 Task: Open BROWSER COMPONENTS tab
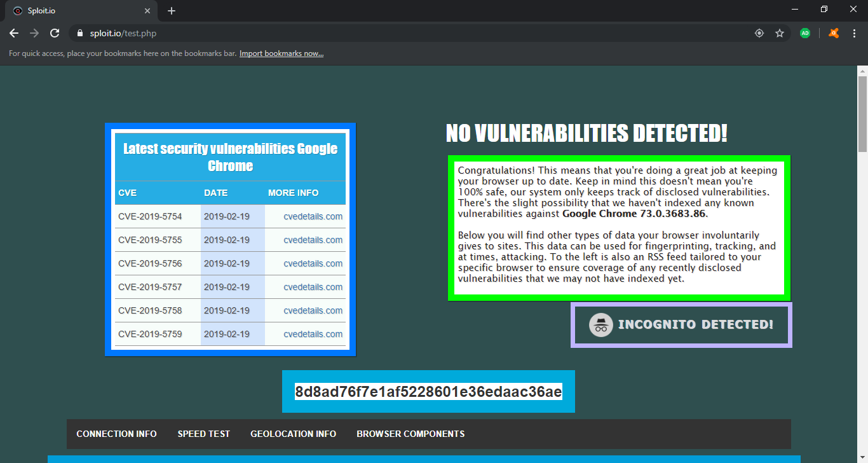click(410, 434)
